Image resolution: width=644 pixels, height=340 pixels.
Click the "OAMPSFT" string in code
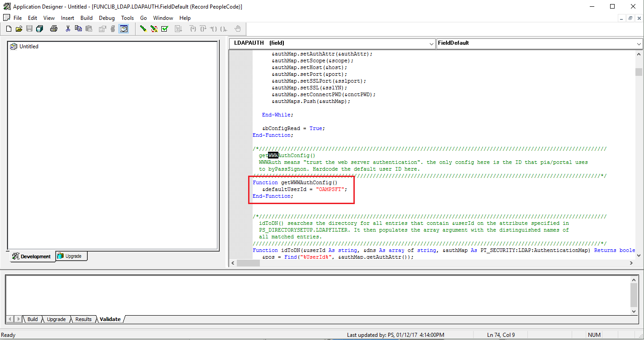click(x=330, y=189)
